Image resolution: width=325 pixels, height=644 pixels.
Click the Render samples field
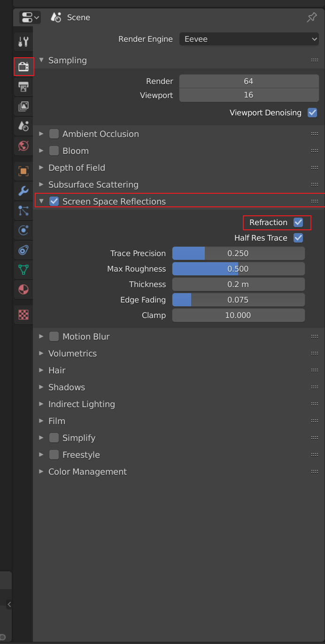point(249,81)
